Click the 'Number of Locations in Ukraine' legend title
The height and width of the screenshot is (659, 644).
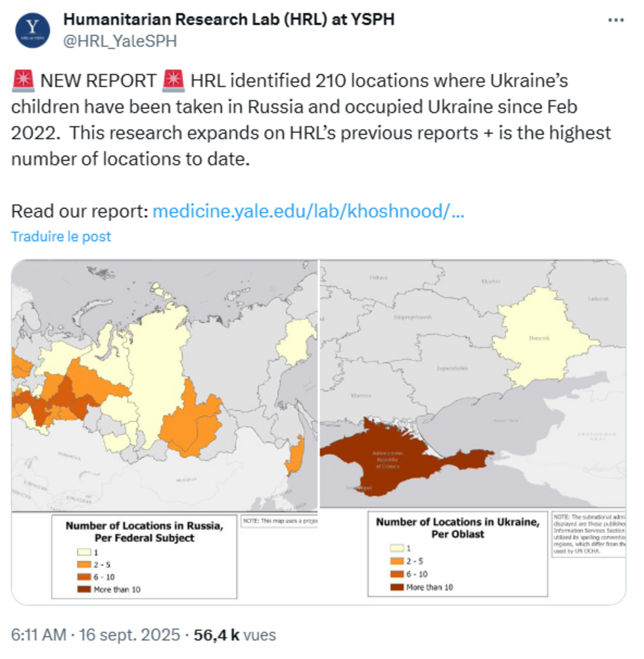(458, 527)
